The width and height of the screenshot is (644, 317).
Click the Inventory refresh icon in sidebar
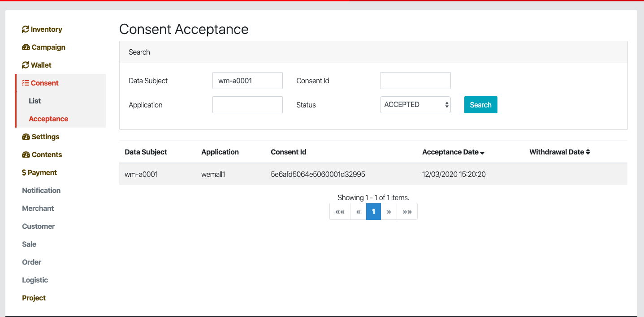click(26, 30)
